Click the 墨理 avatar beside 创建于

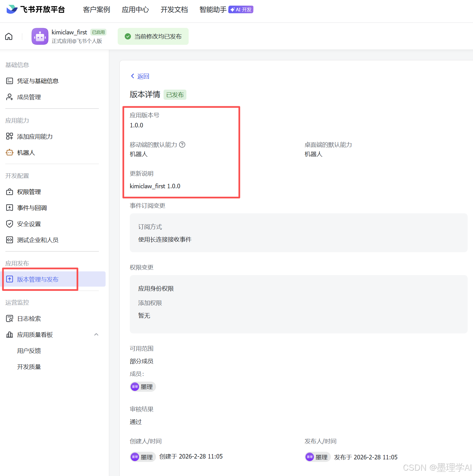coord(135,457)
